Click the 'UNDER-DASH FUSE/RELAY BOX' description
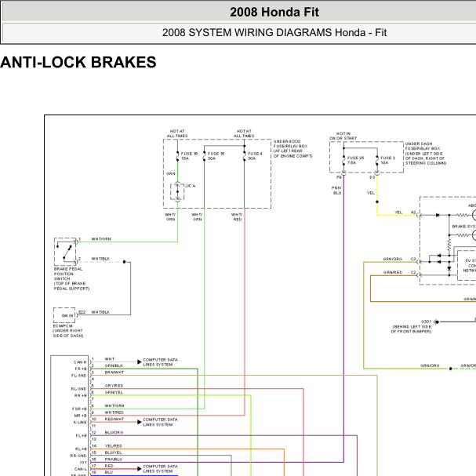 pyautogui.click(x=426, y=153)
